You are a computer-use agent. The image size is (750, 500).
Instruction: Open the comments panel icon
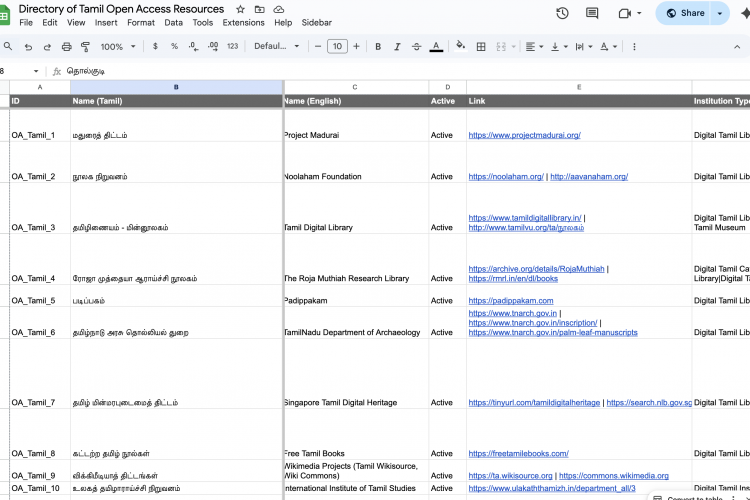point(592,13)
